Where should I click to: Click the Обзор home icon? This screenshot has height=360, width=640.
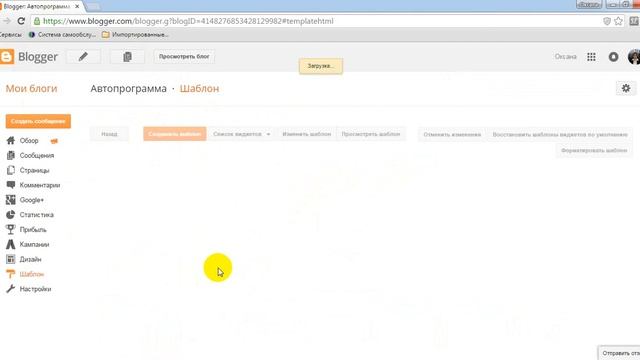[x=11, y=140]
